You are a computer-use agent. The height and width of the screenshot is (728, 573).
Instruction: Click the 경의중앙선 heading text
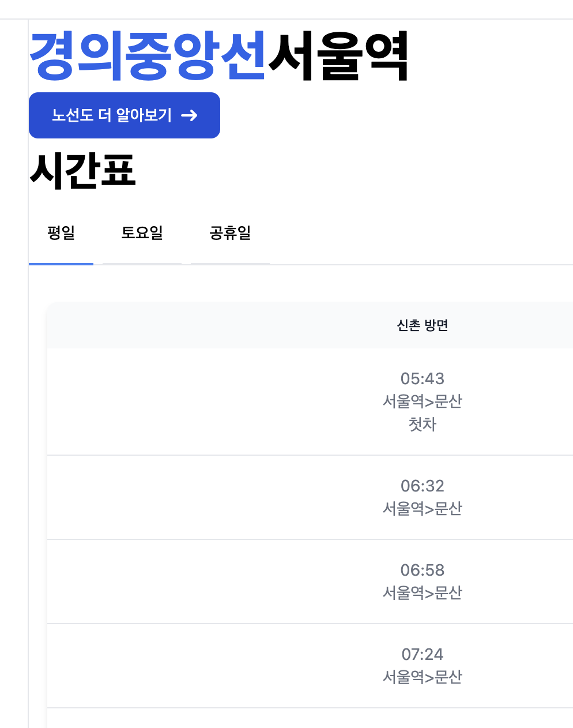tap(148, 55)
